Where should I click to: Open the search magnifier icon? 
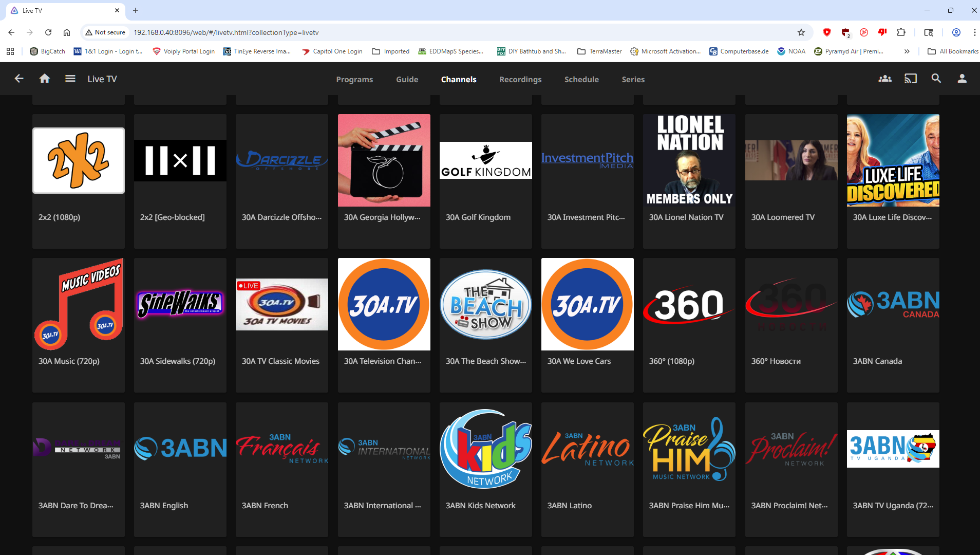click(936, 79)
